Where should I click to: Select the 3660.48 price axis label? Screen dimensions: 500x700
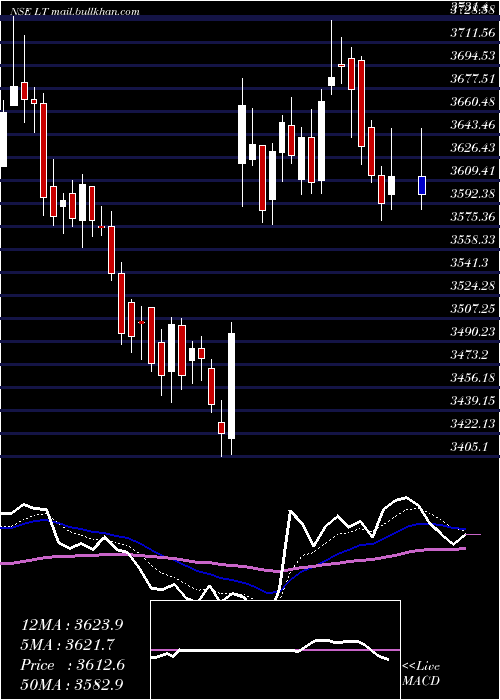(473, 102)
